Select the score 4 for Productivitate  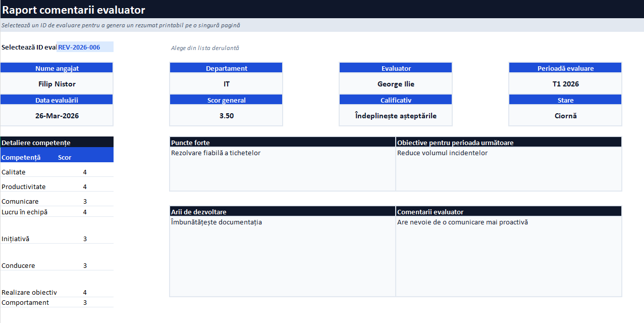(85, 187)
